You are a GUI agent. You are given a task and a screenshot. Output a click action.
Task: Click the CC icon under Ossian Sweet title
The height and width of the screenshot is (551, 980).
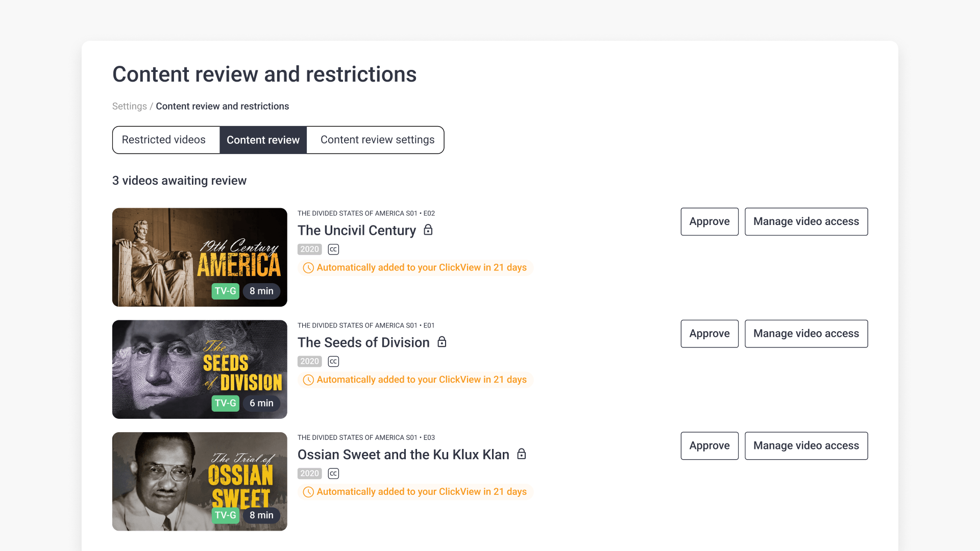point(333,473)
